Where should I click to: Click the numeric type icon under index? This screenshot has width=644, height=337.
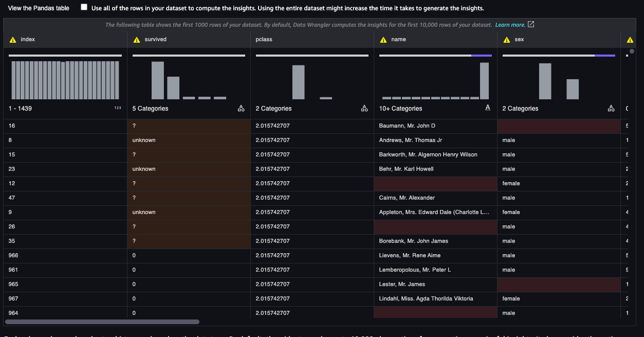(118, 108)
